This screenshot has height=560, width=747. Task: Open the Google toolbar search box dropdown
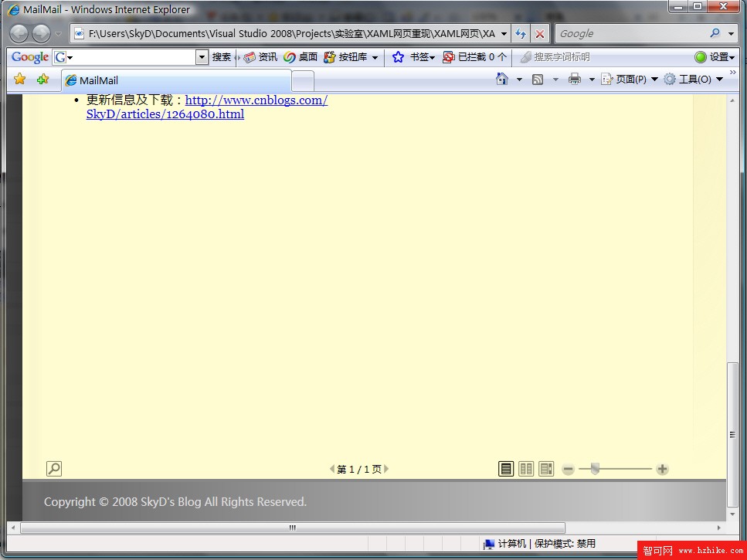(x=202, y=57)
